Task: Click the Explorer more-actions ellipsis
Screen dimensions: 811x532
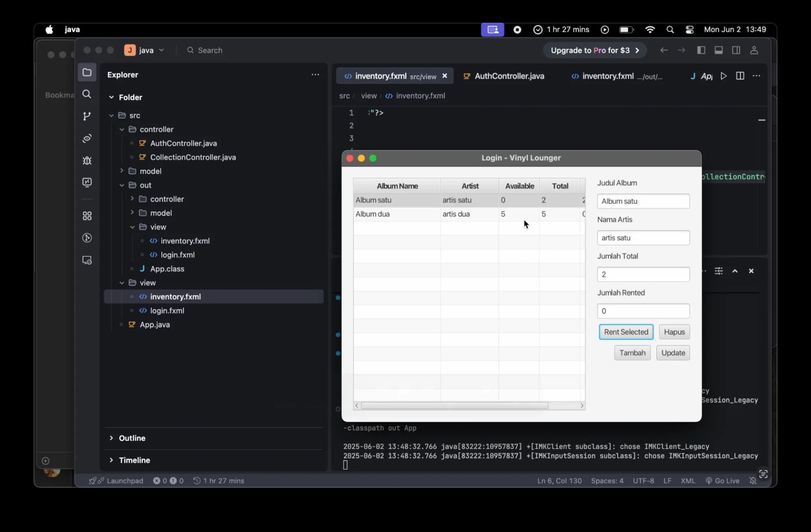Action: tap(315, 75)
